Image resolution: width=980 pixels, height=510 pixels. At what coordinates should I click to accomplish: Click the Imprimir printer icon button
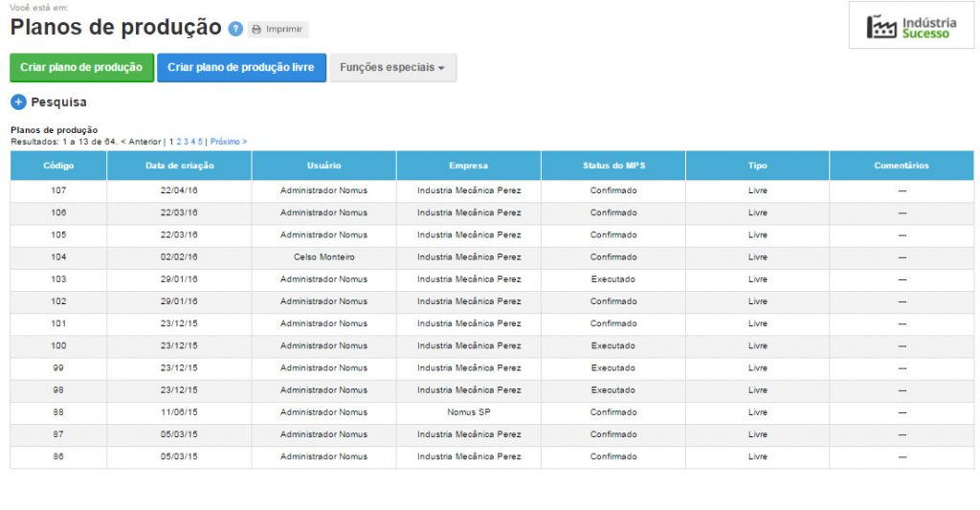click(278, 30)
